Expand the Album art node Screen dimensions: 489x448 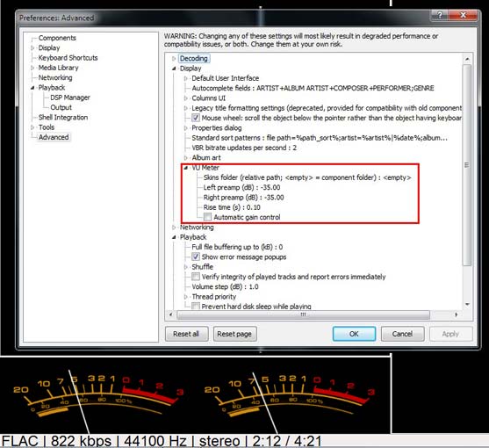pyautogui.click(x=186, y=158)
